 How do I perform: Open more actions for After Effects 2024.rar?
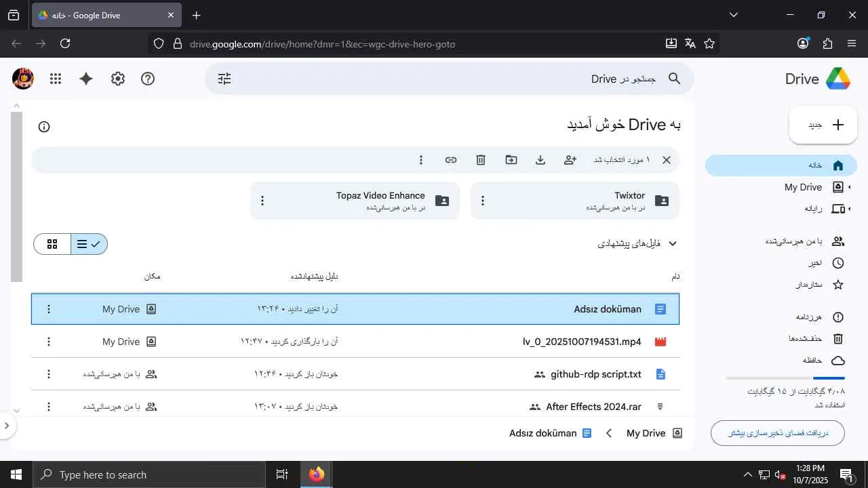tap(48, 407)
